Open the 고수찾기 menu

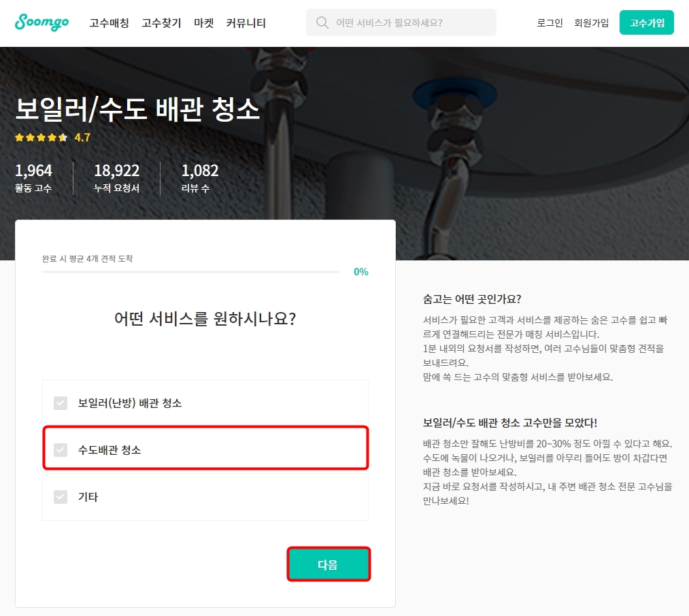pyautogui.click(x=161, y=22)
